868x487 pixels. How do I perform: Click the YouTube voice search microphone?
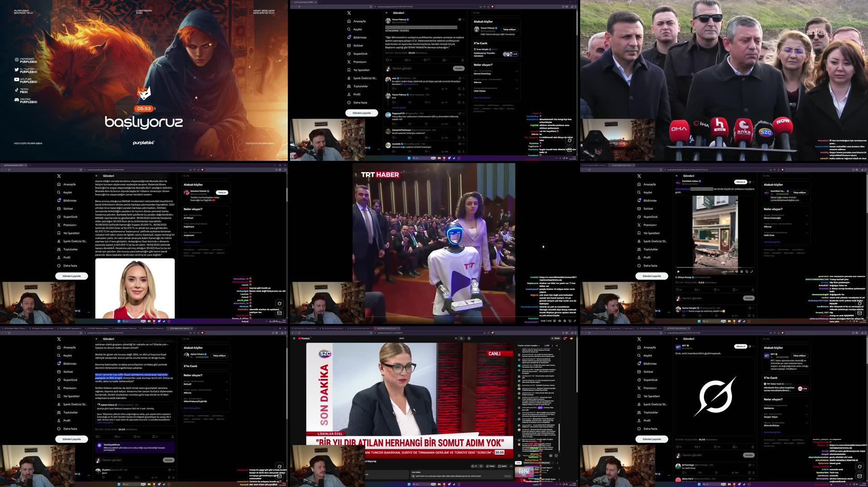(469, 338)
